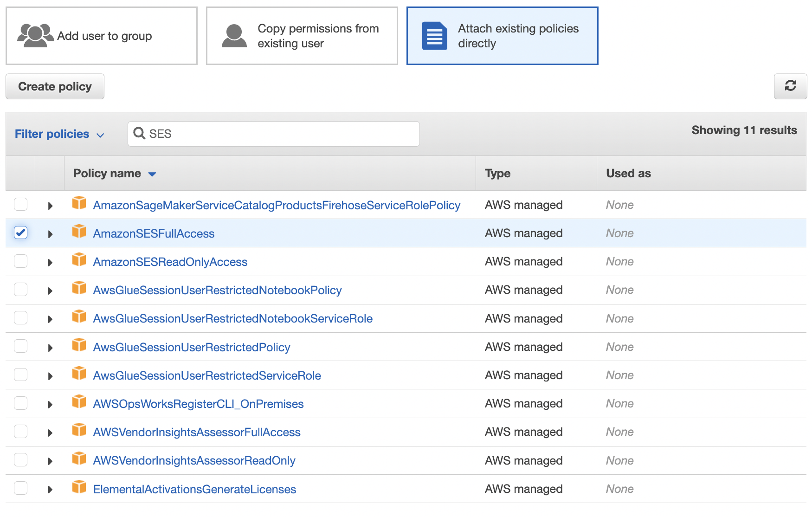Open the AwsGlueSessionUserRestrictedNotebookPolicy link
The image size is (812, 517).
click(217, 290)
